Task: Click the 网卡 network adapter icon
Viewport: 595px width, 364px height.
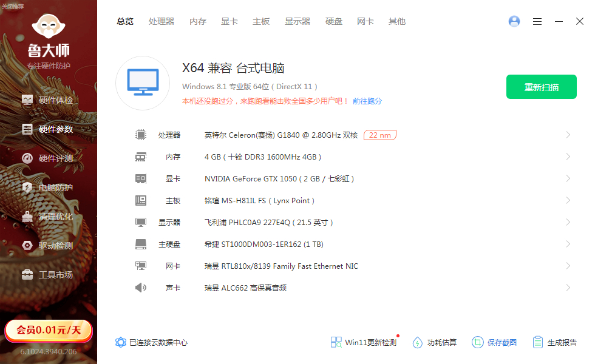Action: 141,266
